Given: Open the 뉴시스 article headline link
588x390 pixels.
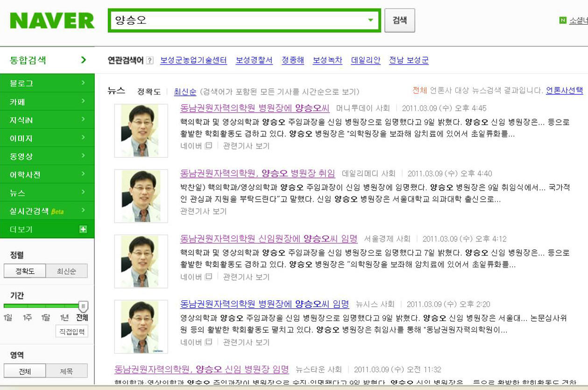Looking at the screenshot, I should coord(264,305).
